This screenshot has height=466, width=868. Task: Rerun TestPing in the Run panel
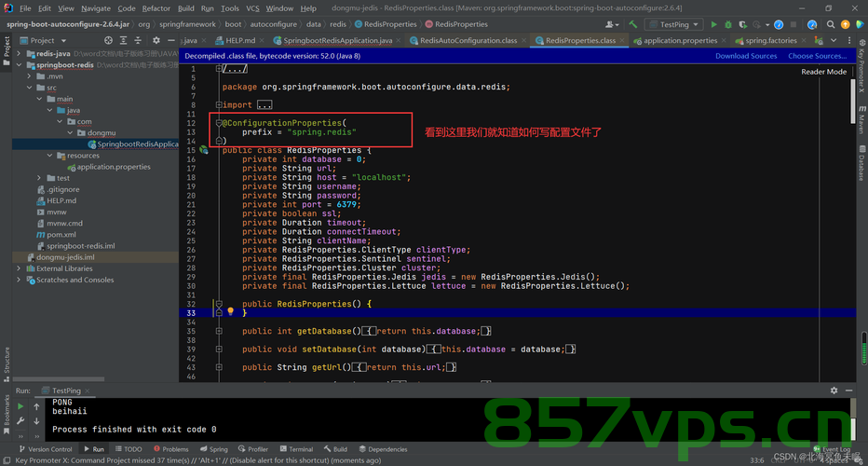click(x=20, y=406)
